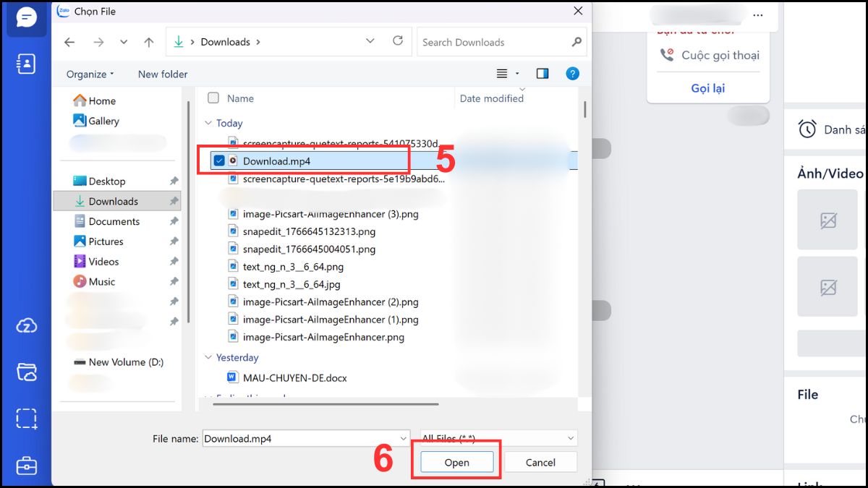Click the reminder alarm clock icon in Zalo
868x488 pixels.
pos(807,129)
